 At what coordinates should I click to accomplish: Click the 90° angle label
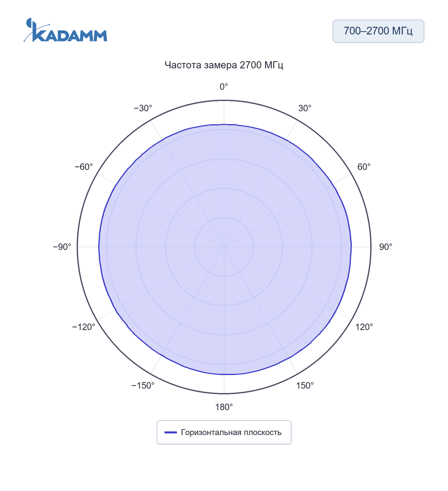(x=386, y=247)
